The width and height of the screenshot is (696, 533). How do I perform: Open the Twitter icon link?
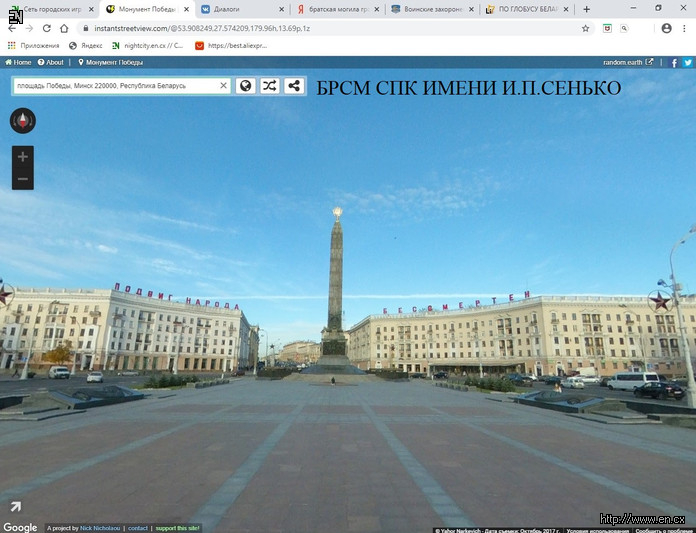688,62
